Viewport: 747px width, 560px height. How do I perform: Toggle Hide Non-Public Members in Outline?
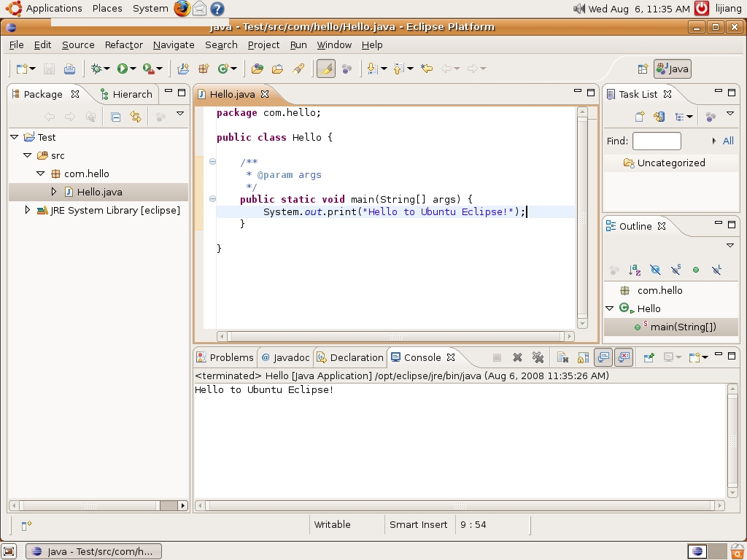point(696,270)
